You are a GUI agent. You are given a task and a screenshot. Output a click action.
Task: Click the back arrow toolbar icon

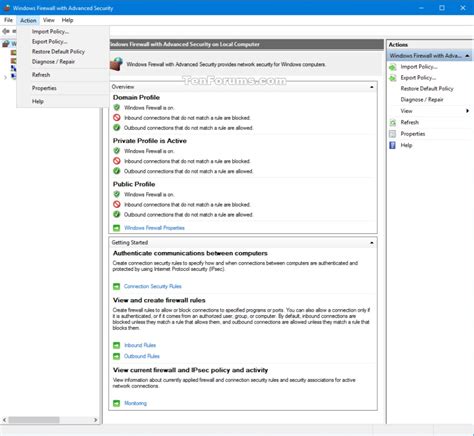6,31
